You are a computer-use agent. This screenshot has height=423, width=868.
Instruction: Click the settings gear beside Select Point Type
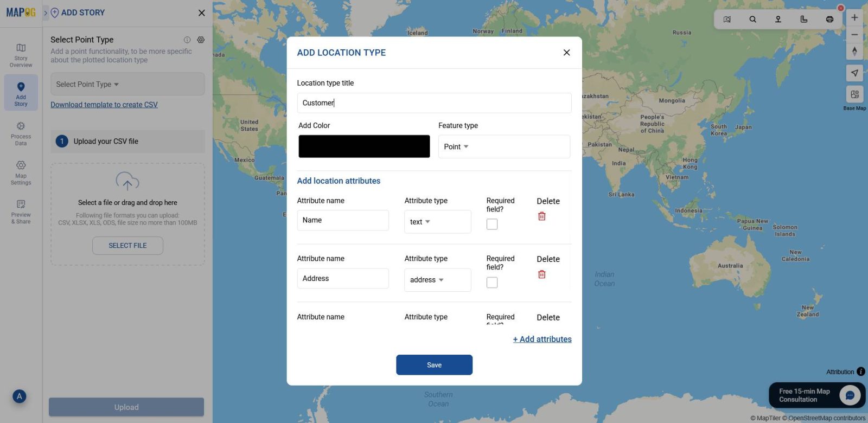point(201,40)
